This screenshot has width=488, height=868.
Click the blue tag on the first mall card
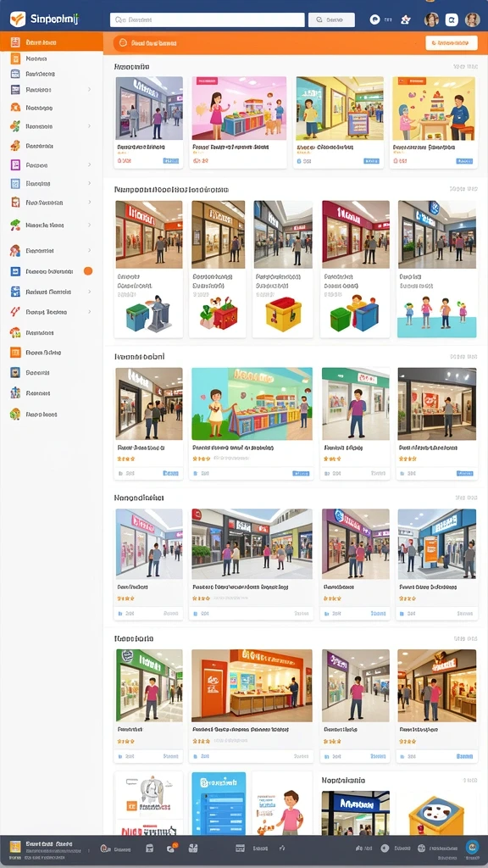[x=170, y=161]
